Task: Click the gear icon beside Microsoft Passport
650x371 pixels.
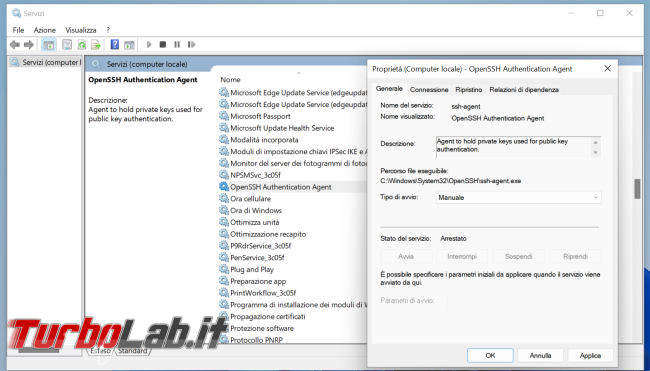Action: click(x=224, y=116)
